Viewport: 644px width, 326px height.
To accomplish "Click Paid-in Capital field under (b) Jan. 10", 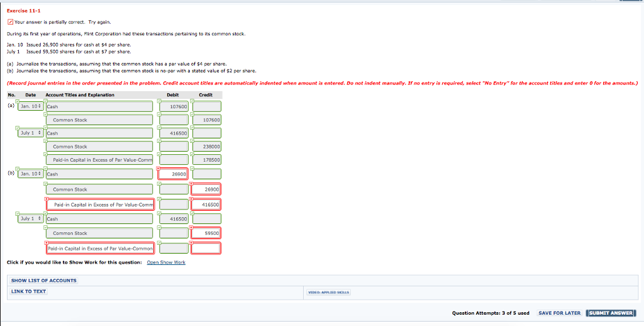I will click(100, 205).
